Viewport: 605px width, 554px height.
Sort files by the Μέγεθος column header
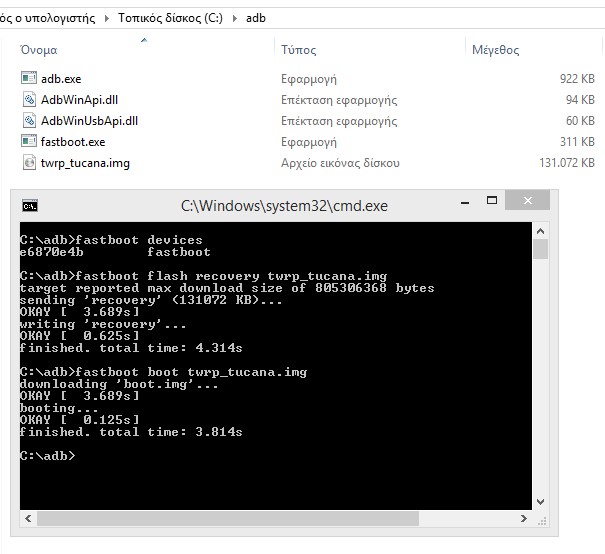tap(495, 50)
